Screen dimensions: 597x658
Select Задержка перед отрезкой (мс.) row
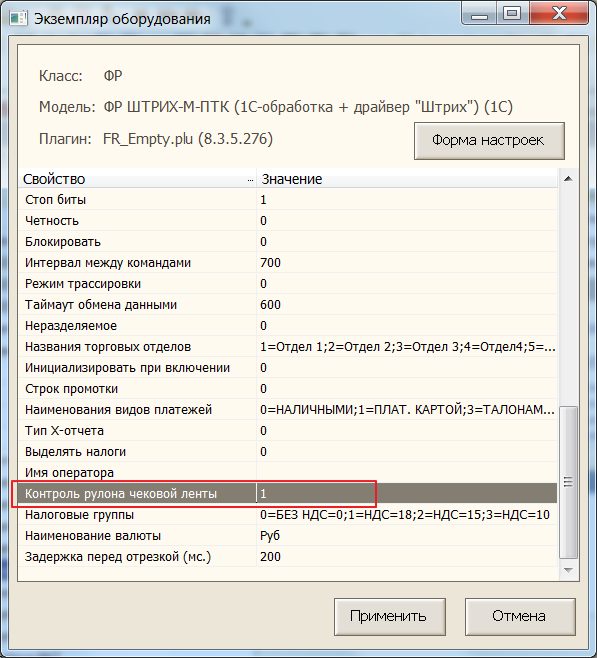point(288,556)
